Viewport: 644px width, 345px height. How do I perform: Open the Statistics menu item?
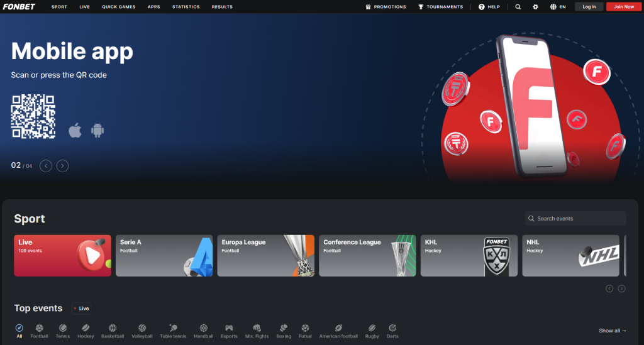pyautogui.click(x=186, y=7)
